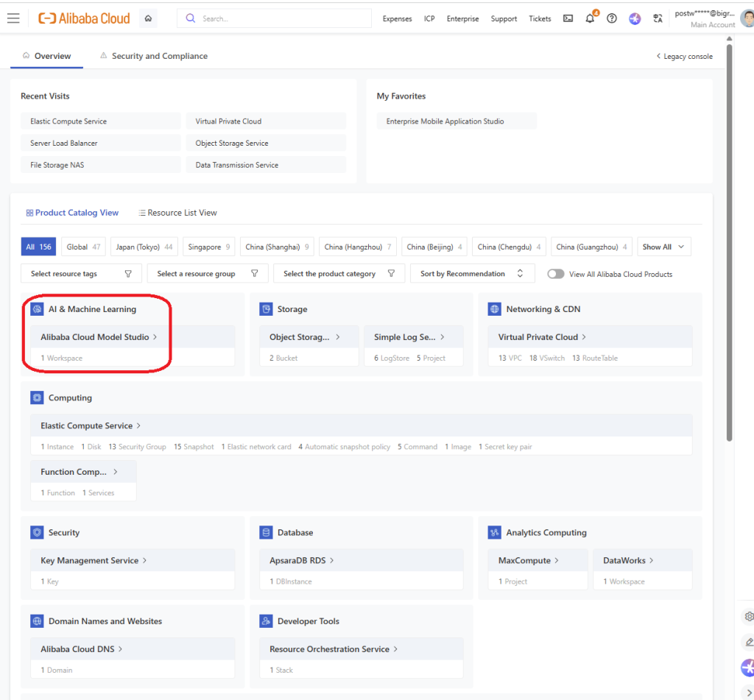
Task: Click the Domain Names and Websites icon
Action: 37,621
